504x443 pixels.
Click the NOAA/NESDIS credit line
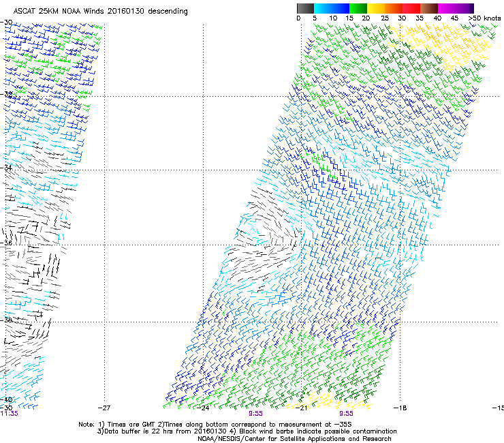click(294, 439)
